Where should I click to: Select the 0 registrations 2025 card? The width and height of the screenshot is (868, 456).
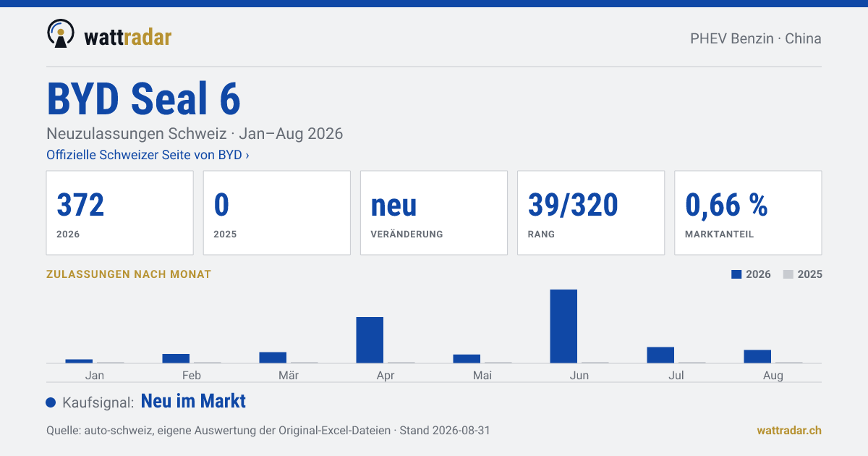277,213
